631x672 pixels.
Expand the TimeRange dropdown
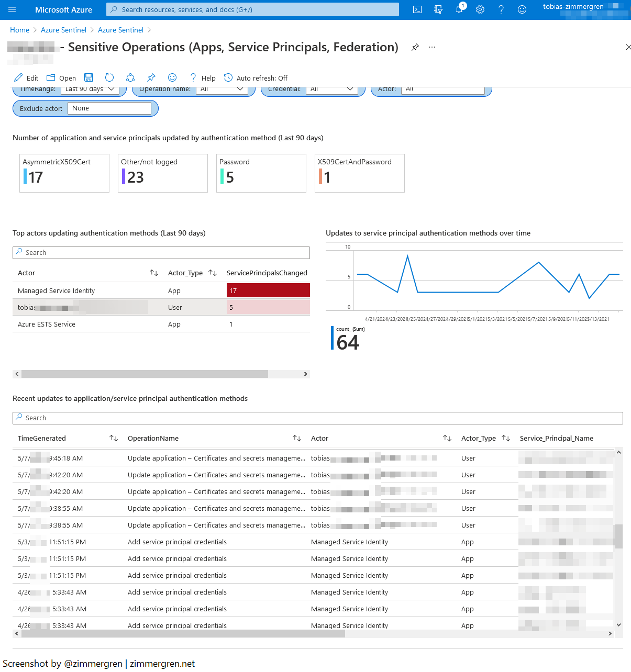[x=90, y=89]
